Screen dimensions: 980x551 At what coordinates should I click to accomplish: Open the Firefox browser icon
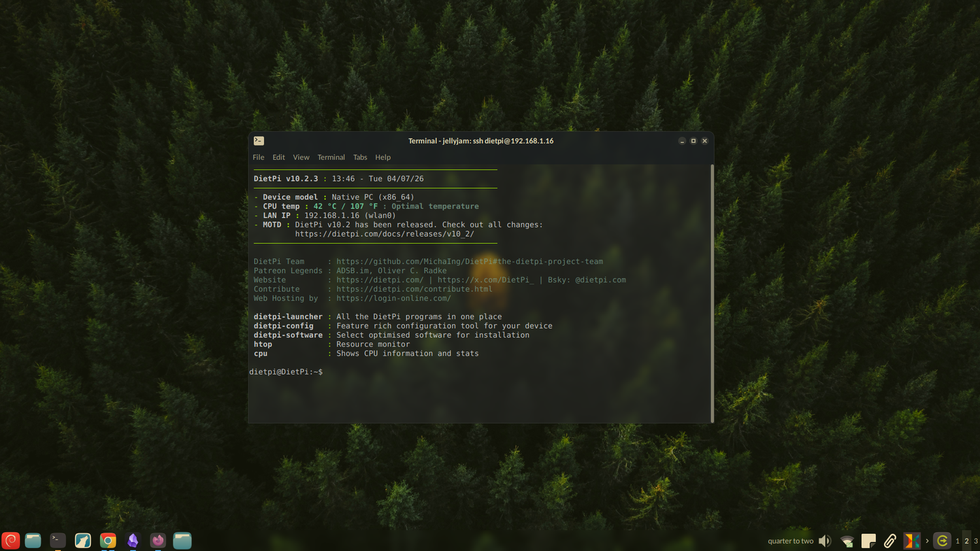click(157, 541)
